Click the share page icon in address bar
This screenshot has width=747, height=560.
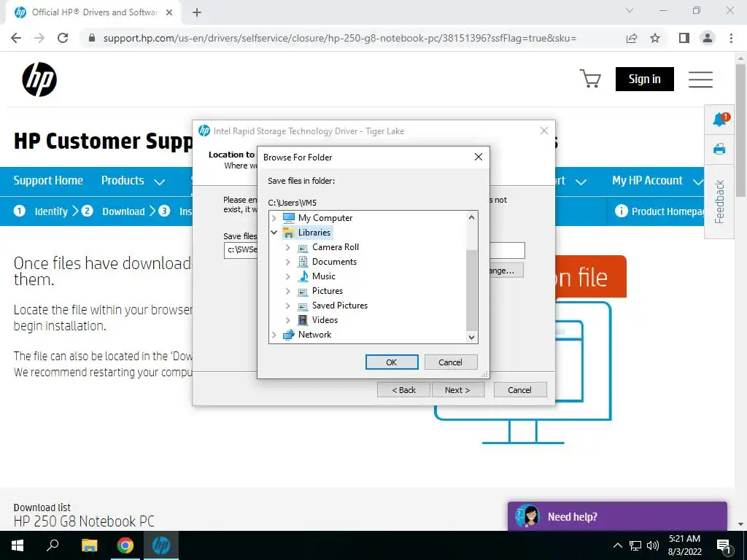coord(632,38)
